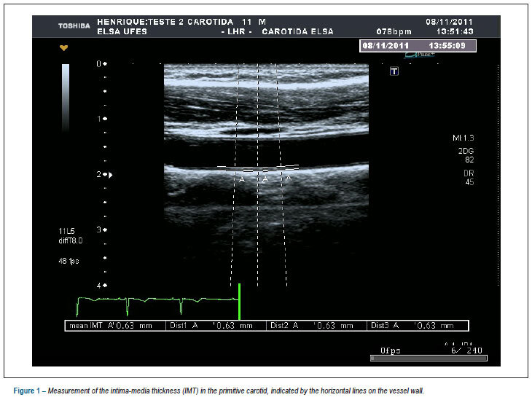Click the rightmost A caliper label

coord(289,178)
